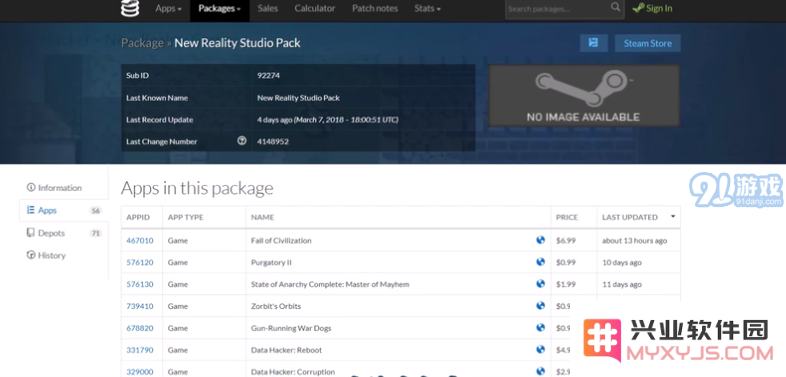Click the No Image Available thumbnail
786x377 pixels.
[584, 95]
